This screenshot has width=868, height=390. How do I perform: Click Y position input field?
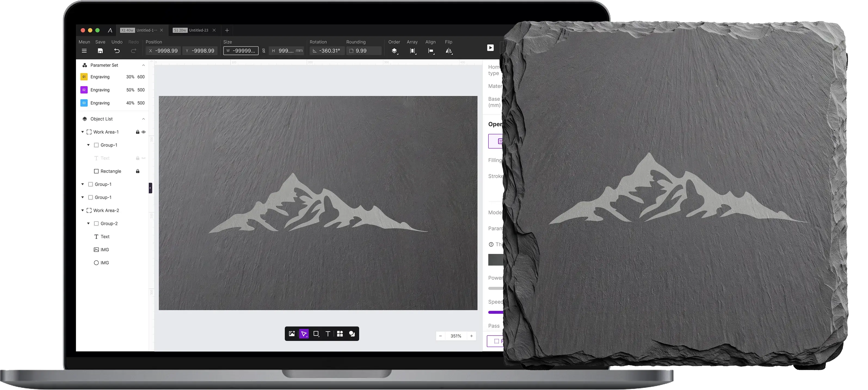200,51
